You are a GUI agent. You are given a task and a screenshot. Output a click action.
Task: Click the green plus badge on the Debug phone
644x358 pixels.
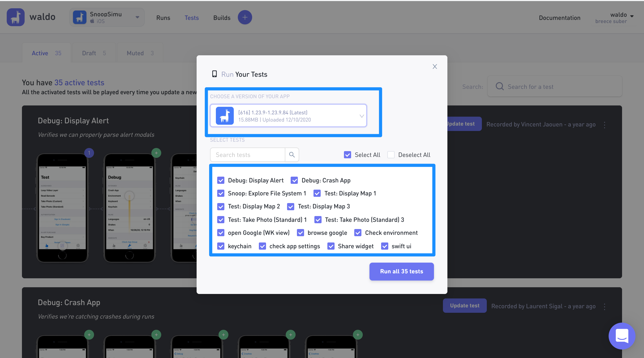tap(156, 153)
